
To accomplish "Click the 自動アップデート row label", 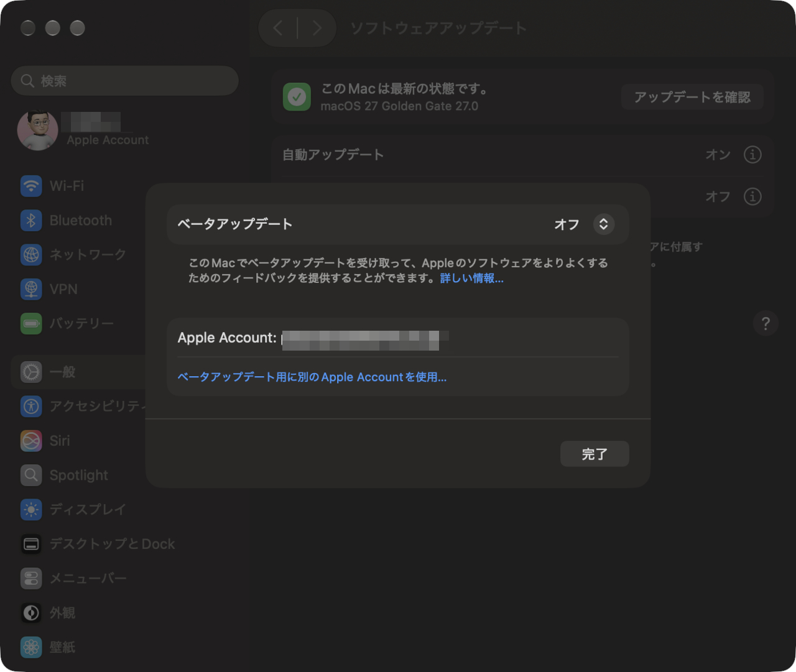I will (333, 154).
